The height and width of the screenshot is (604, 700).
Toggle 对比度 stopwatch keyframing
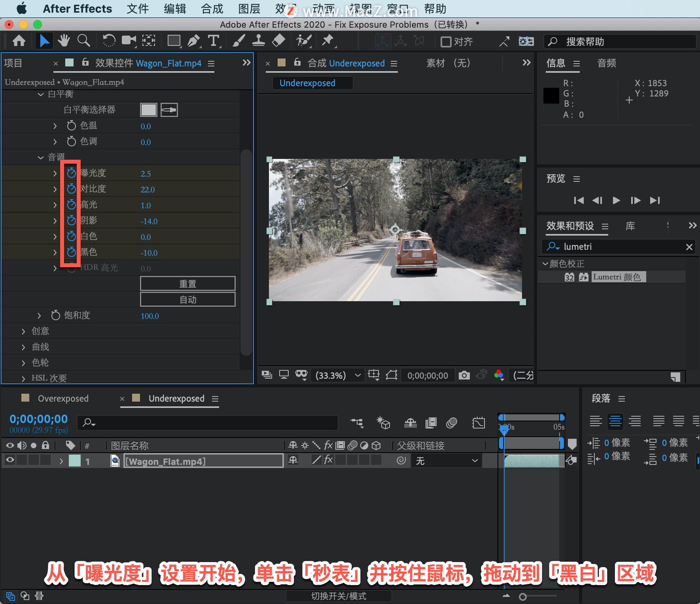pyautogui.click(x=71, y=189)
